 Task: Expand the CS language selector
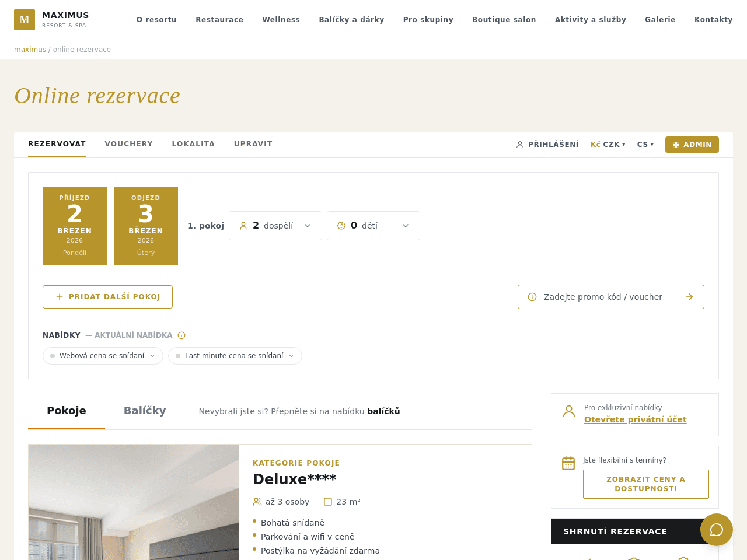click(645, 145)
